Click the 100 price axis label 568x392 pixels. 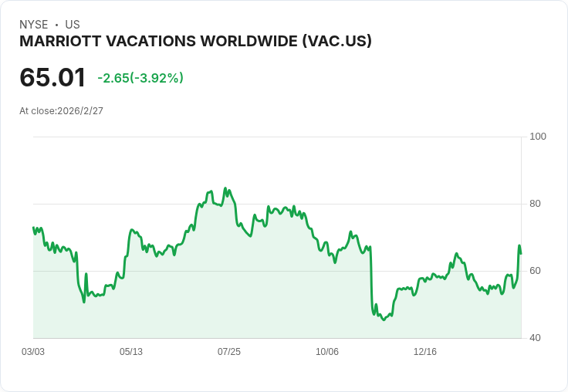pos(538,137)
